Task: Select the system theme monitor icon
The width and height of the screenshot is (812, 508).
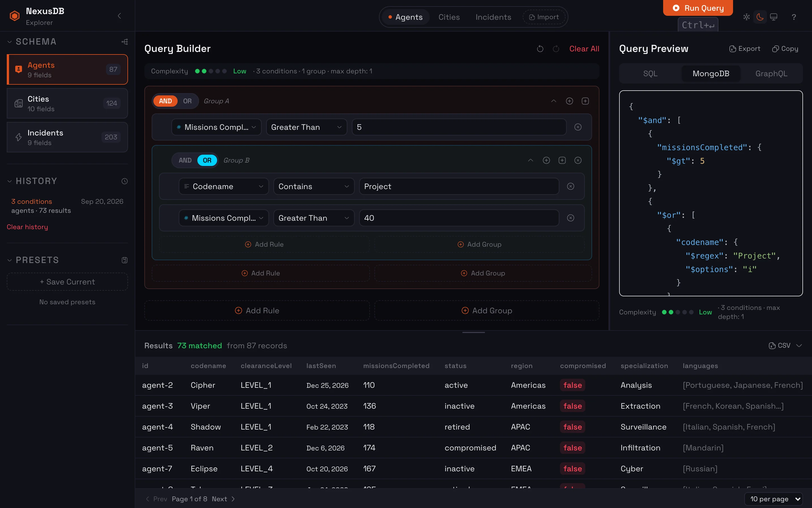Action: [773, 17]
